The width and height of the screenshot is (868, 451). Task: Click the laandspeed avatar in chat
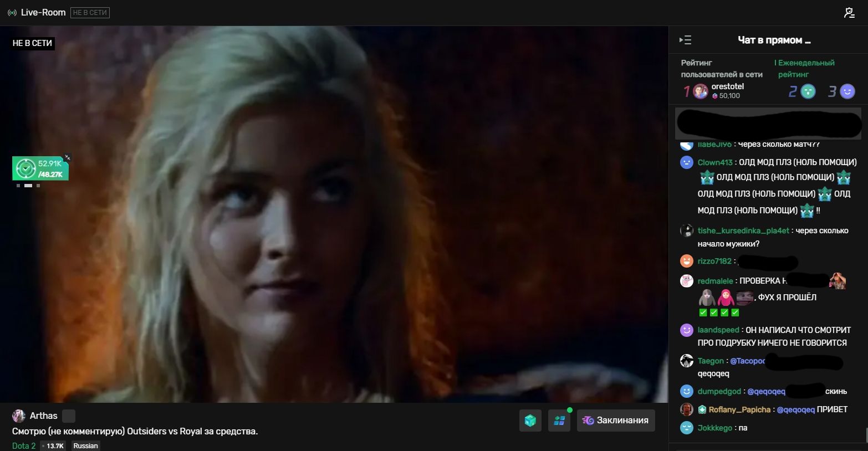coord(687,330)
